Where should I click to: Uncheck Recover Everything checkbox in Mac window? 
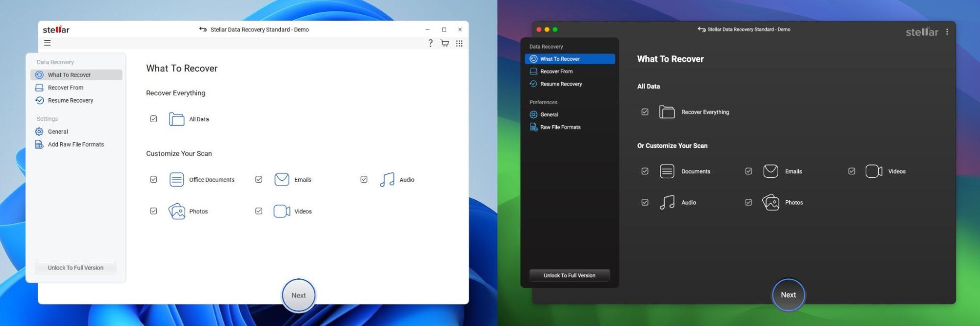coord(645,112)
